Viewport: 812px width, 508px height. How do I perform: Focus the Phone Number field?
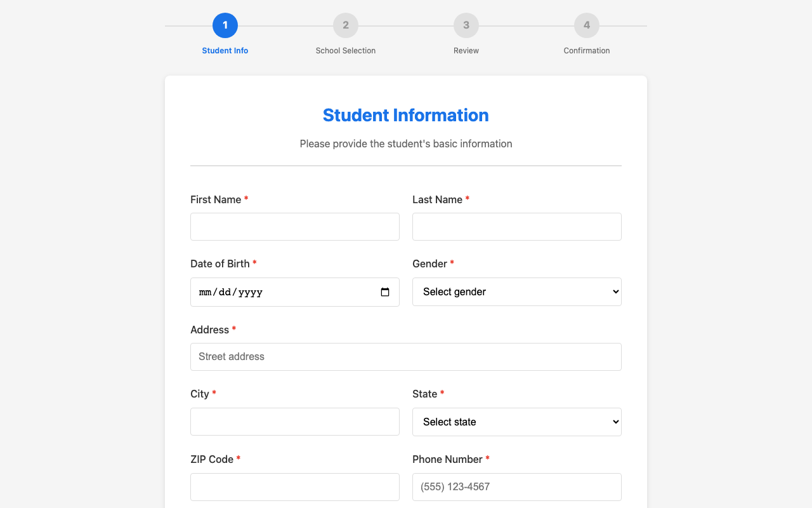(516, 486)
